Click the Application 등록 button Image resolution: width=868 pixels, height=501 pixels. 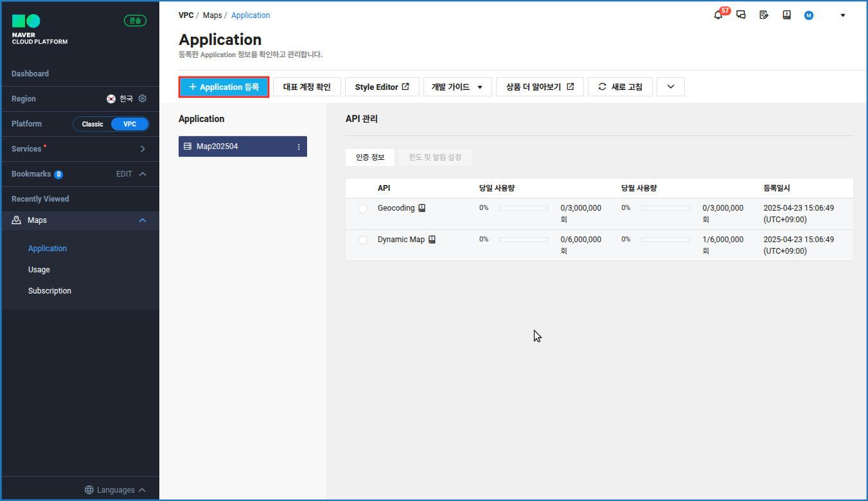click(224, 87)
